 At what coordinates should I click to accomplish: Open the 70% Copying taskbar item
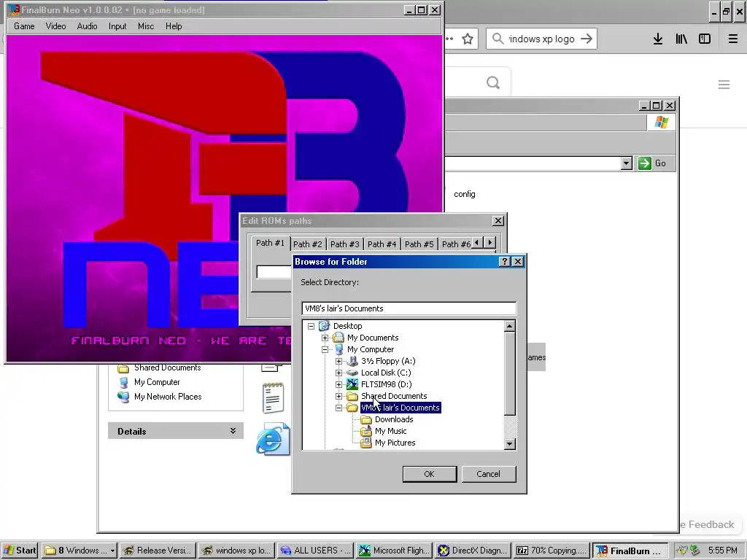(551, 551)
